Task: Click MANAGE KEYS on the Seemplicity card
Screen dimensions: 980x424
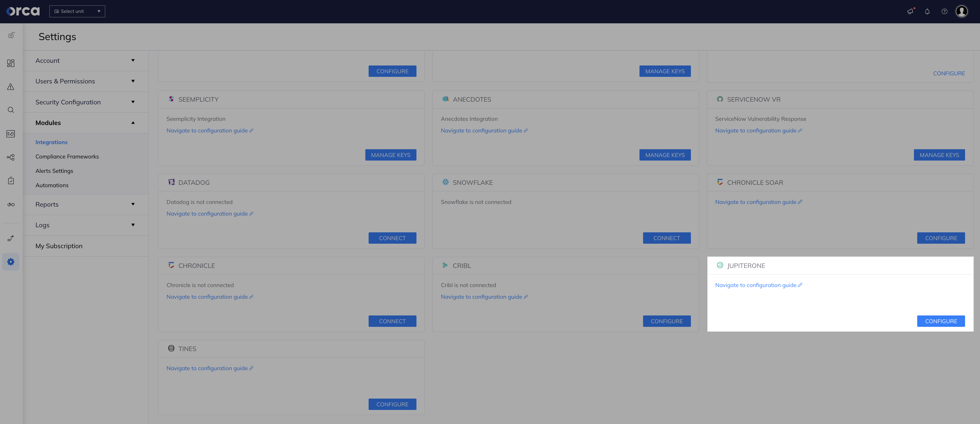Action: pos(391,155)
